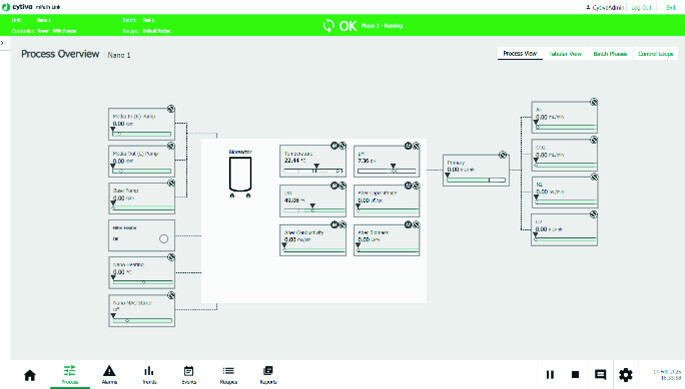The width and height of the screenshot is (685, 389).
Task: Open the settings gear
Action: 626,375
